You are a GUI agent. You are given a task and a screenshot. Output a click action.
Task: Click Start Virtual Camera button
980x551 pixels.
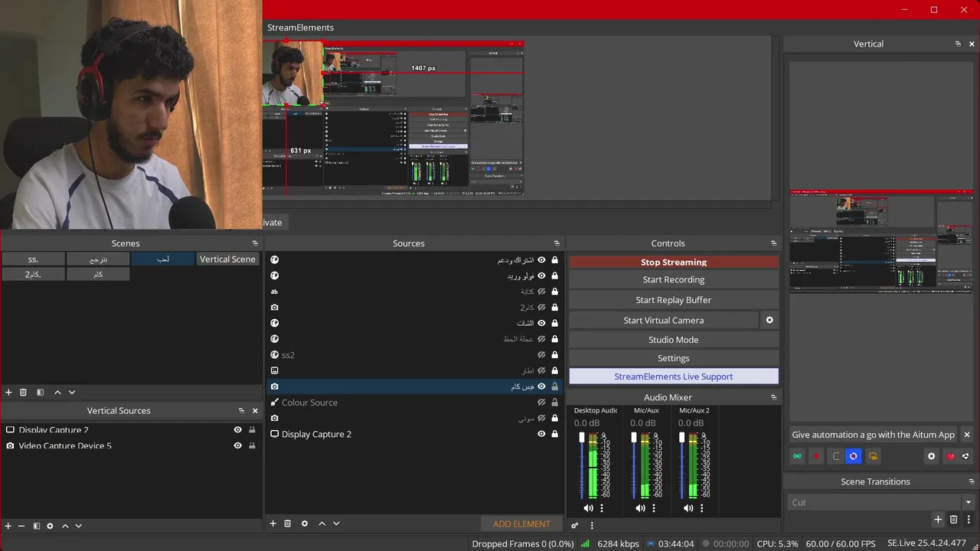click(664, 321)
